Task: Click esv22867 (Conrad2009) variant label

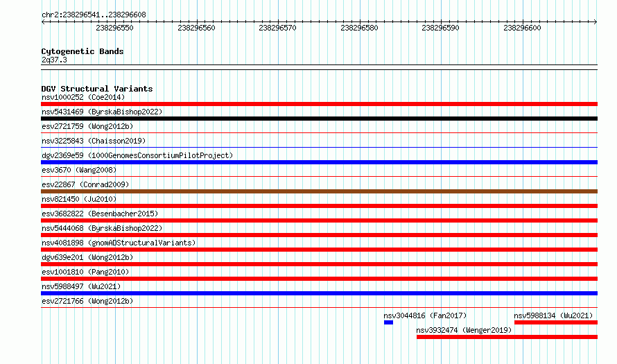Action: [85, 184]
